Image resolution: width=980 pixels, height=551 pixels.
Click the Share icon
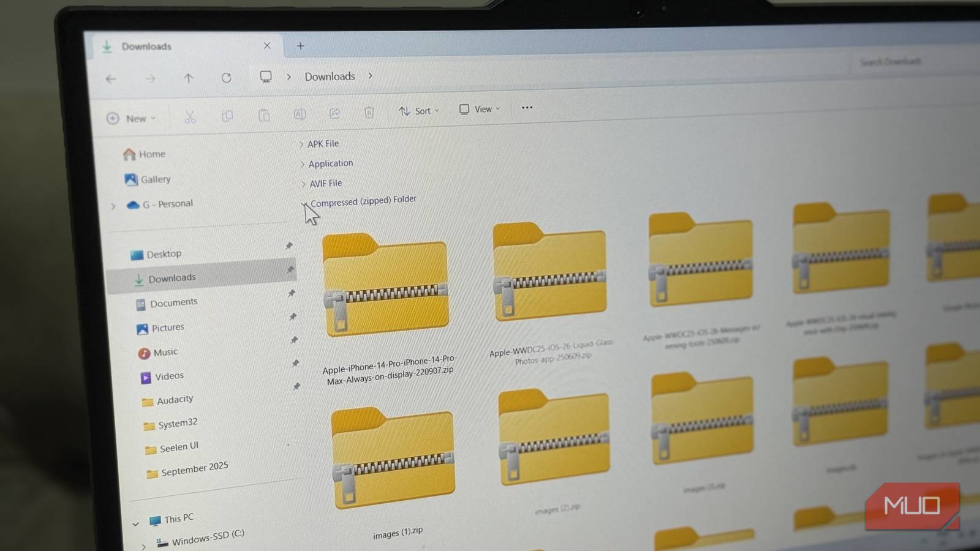click(334, 114)
